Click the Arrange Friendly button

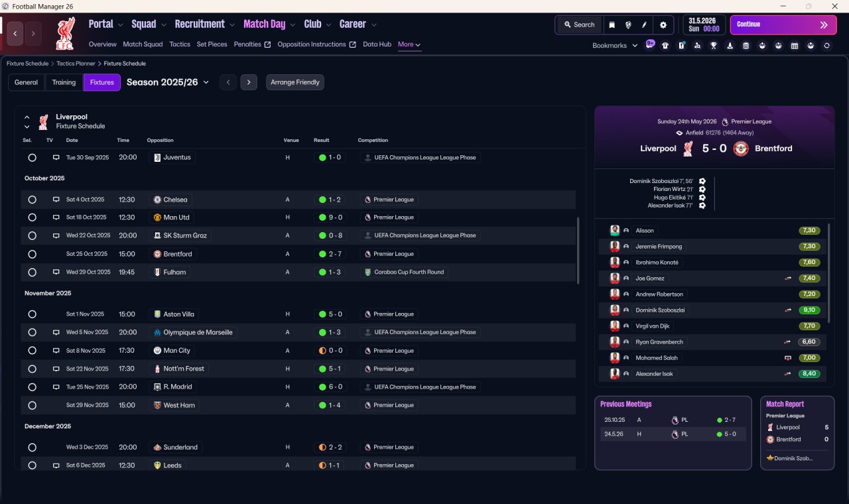tap(295, 82)
